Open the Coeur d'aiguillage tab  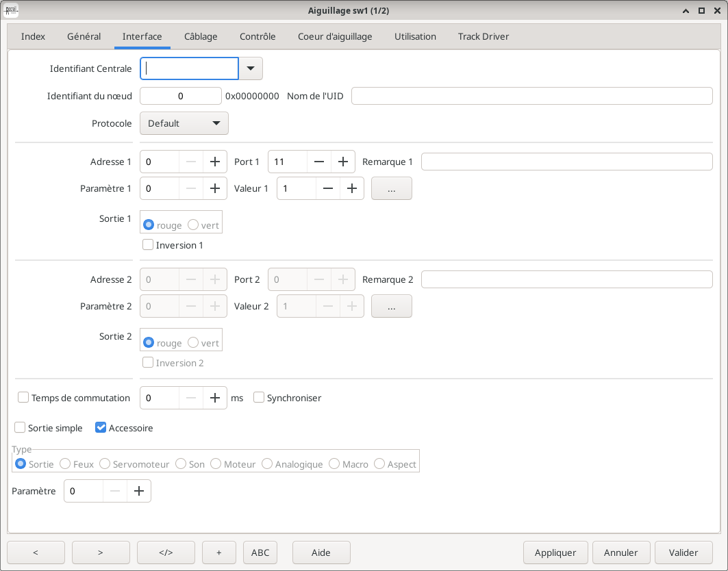[x=335, y=36]
